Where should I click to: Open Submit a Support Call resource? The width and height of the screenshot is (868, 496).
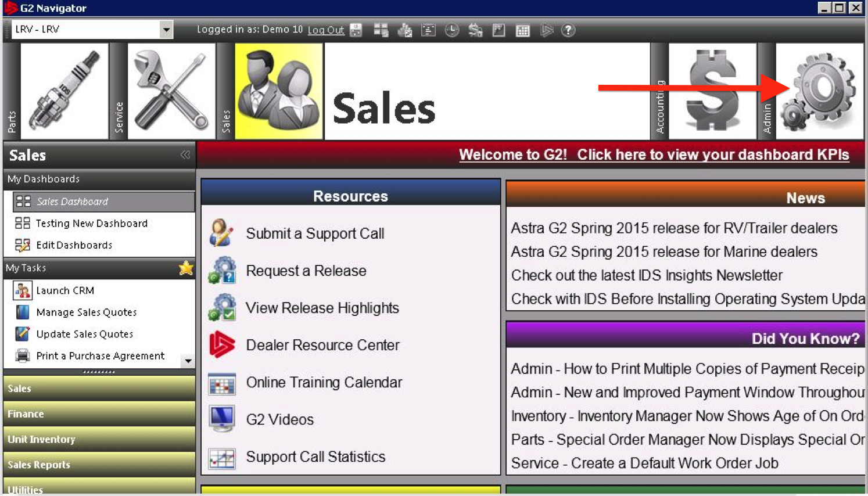315,233
